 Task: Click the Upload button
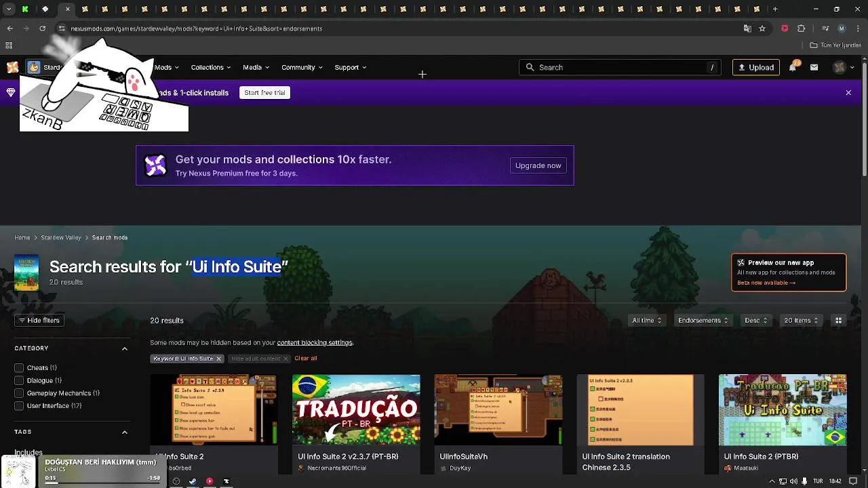(x=755, y=67)
